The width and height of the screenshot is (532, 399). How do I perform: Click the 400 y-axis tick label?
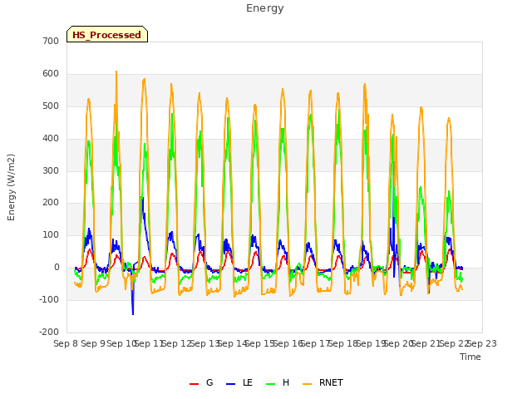tap(51, 139)
